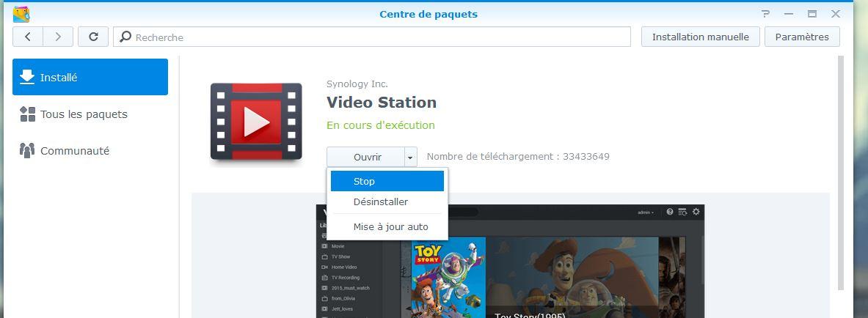Click the Video Station app icon
The image size is (868, 318).
(x=256, y=122)
